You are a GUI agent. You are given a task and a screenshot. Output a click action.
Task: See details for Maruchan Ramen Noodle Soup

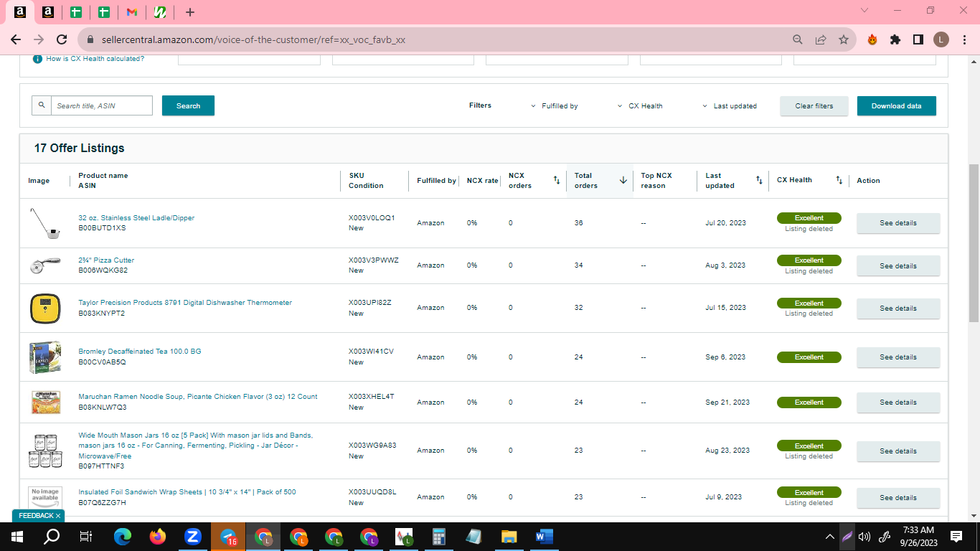click(x=898, y=402)
